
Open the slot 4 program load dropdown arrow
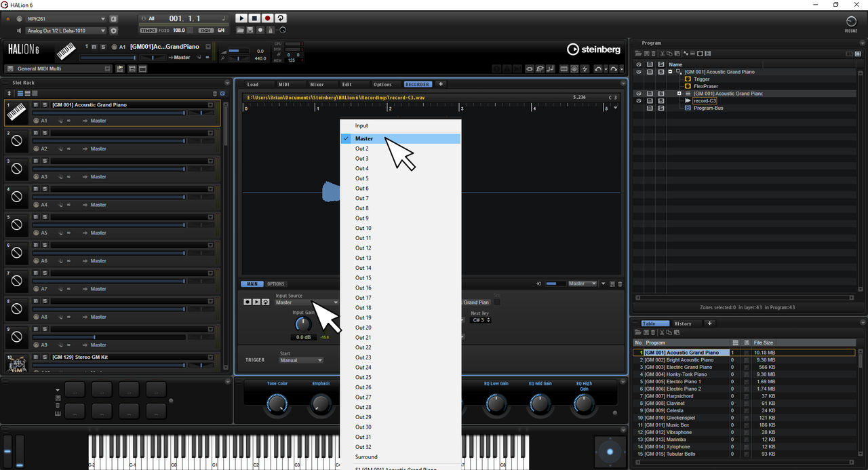tap(210, 189)
